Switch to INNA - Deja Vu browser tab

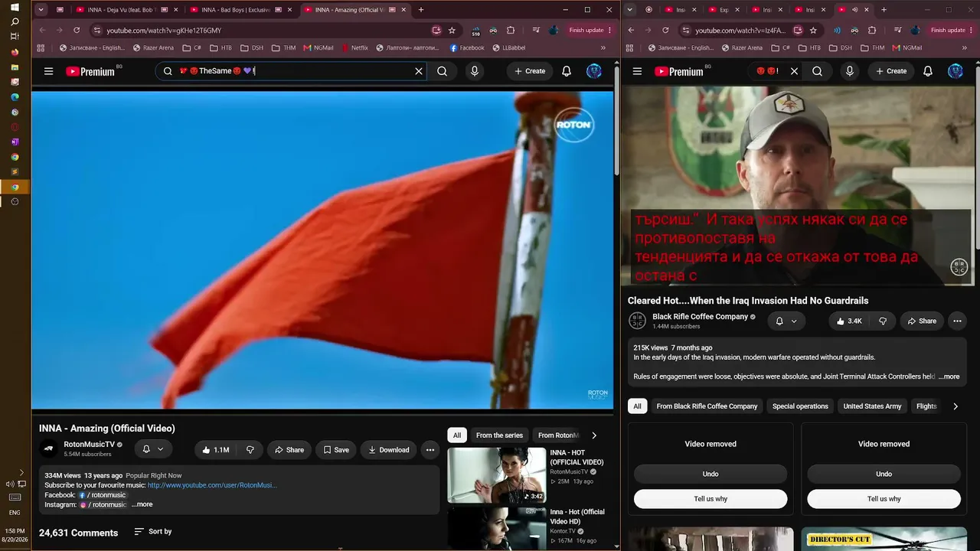[x=121, y=10]
